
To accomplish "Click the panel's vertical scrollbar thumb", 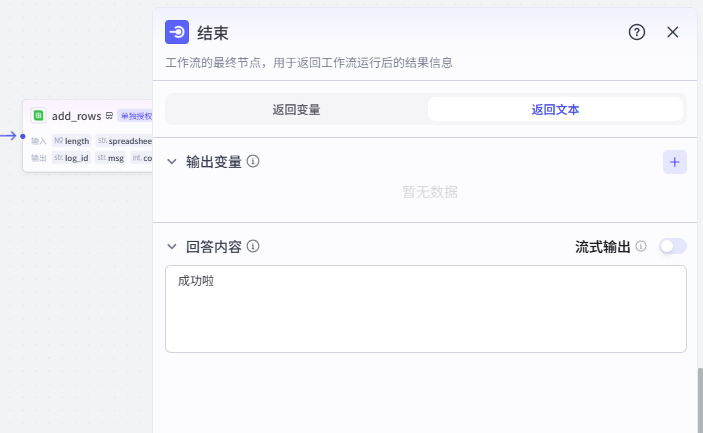I will [699, 400].
